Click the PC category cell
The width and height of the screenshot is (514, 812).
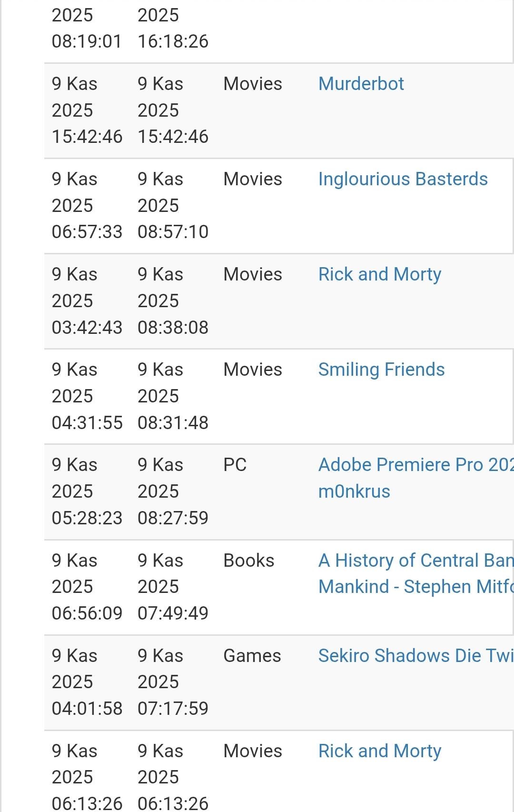[x=235, y=465]
